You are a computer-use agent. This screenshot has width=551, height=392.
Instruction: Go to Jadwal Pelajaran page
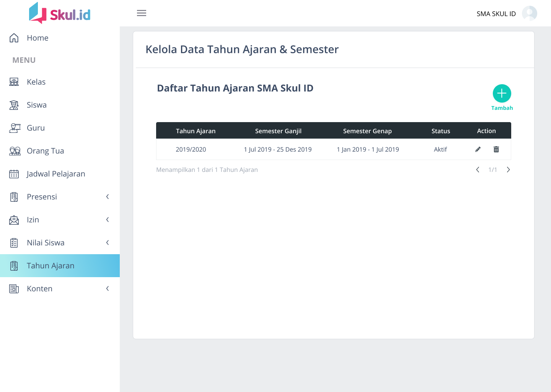tap(56, 174)
